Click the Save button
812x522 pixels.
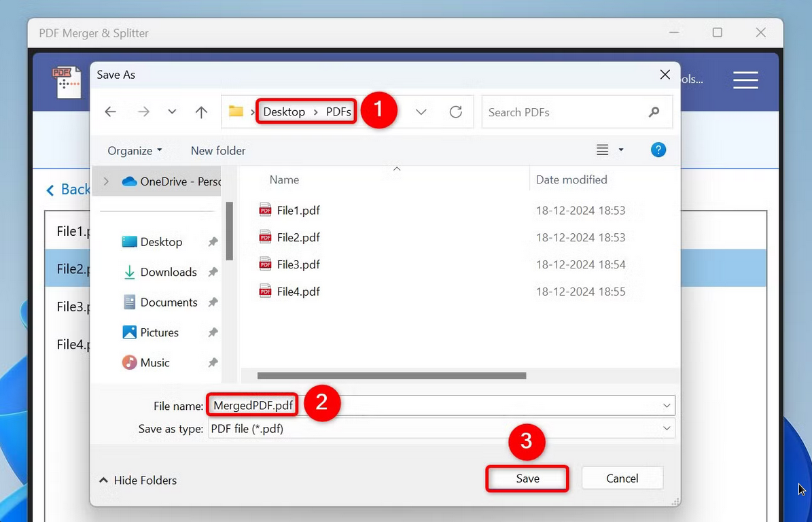pyautogui.click(x=528, y=478)
